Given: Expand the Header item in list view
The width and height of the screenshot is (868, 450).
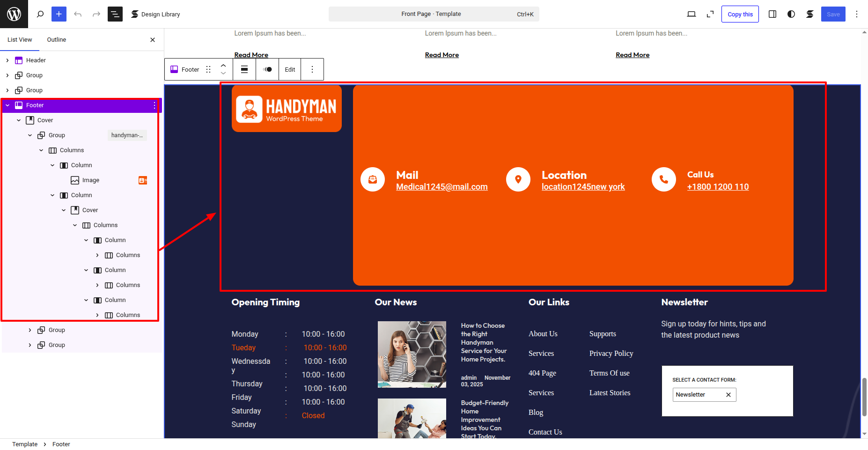Looking at the screenshot, I should click(x=7, y=60).
